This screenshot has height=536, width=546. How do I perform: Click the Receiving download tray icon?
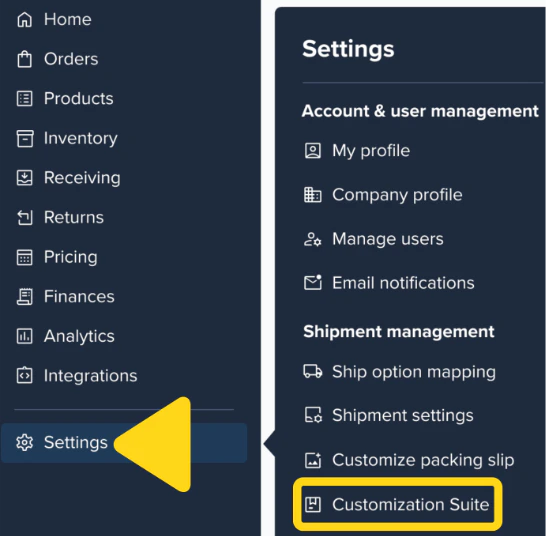click(x=24, y=178)
